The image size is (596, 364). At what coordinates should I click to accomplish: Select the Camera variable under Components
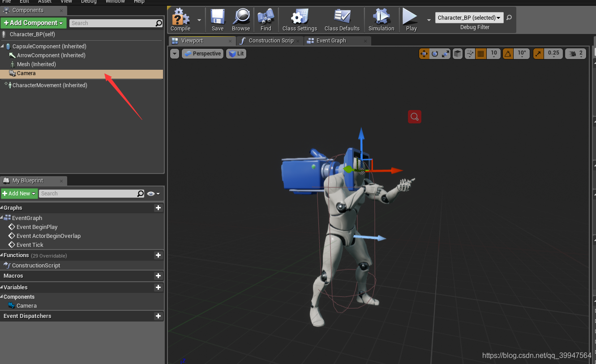[x=26, y=306]
